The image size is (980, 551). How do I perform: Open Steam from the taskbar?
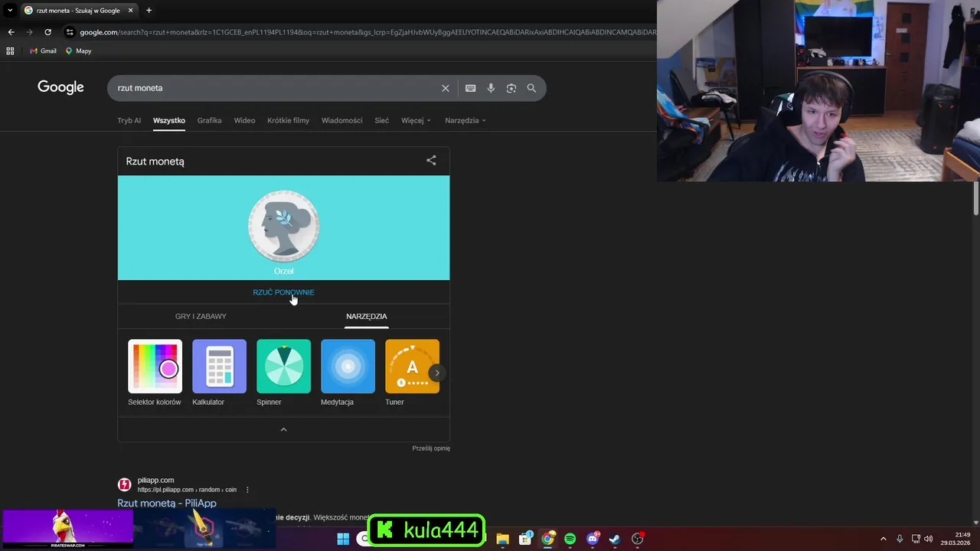615,539
